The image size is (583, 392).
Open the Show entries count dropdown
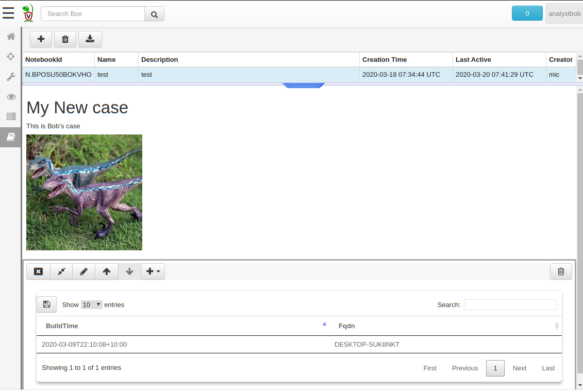91,304
